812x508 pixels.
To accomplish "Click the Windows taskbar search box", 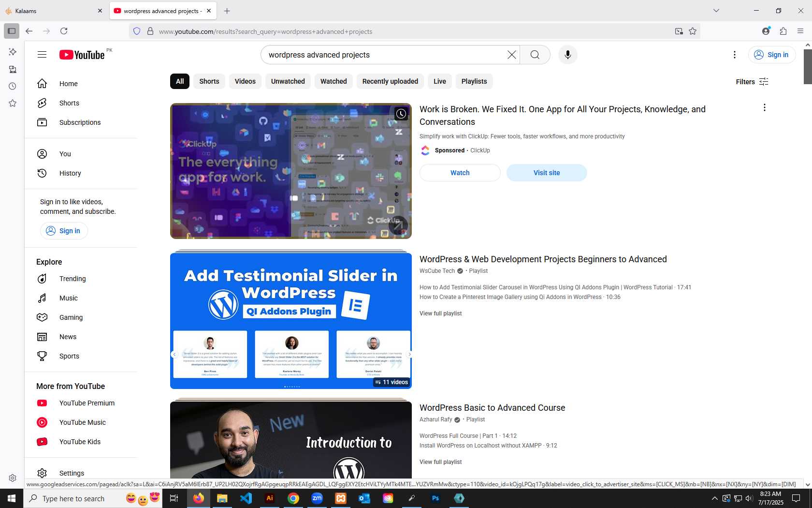I will coord(92,498).
